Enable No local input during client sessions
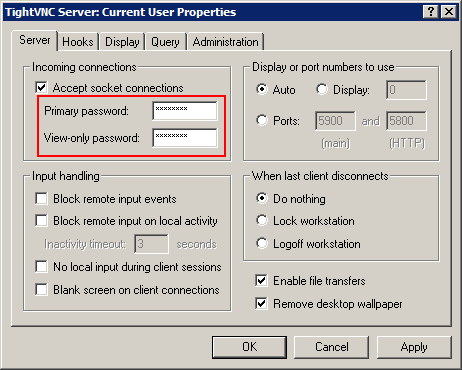Viewport: 462px width, 370px height. pyautogui.click(x=41, y=267)
